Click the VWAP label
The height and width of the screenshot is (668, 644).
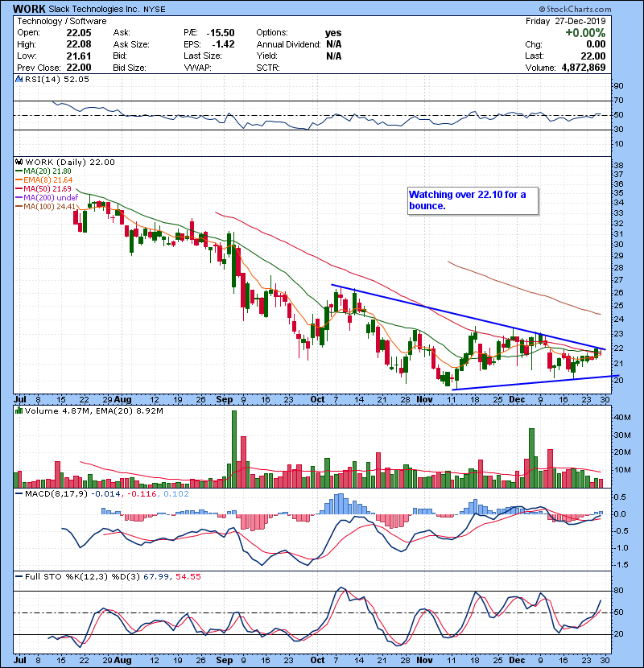pos(197,68)
